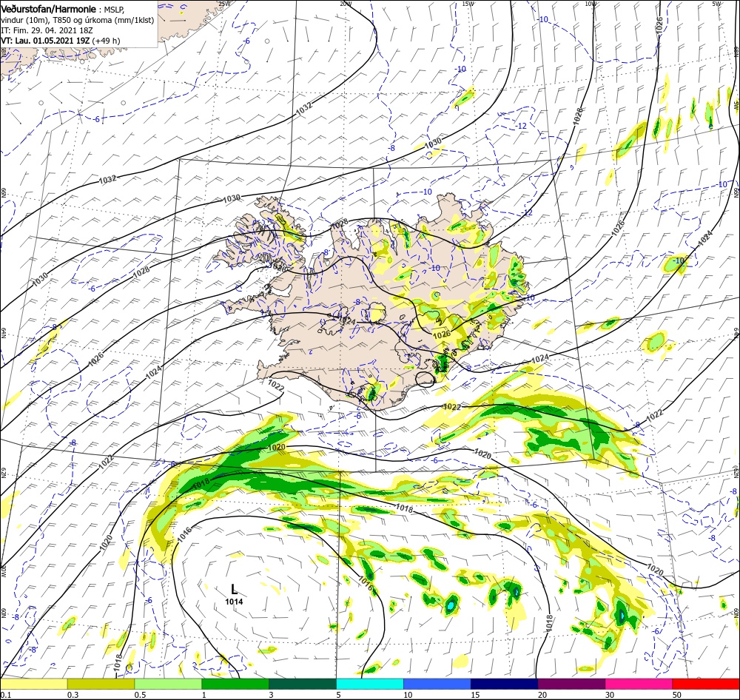740x700 pixels.
Task: Click the '20' legend value label
Action: (542, 695)
